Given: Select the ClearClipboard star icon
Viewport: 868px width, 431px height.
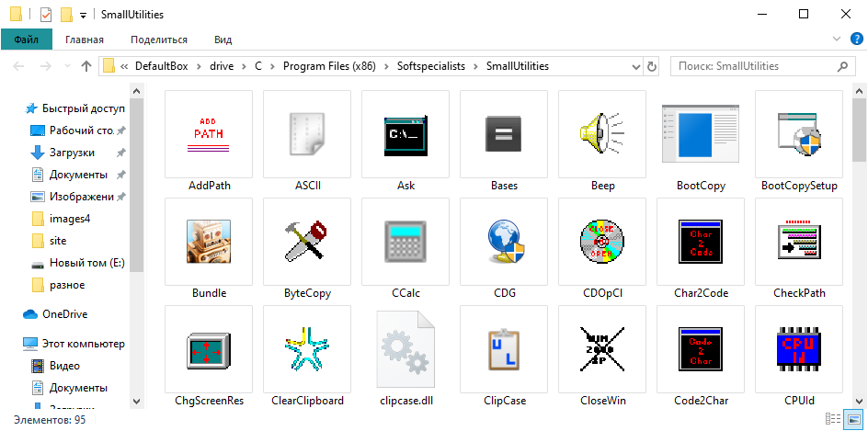Looking at the screenshot, I should click(x=307, y=348).
